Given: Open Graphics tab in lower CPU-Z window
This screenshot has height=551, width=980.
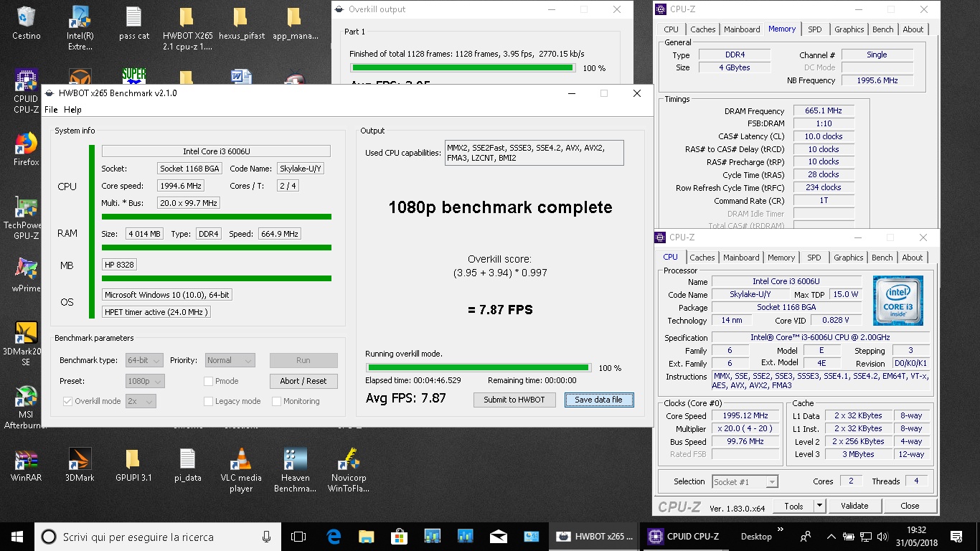Looking at the screenshot, I should (849, 258).
